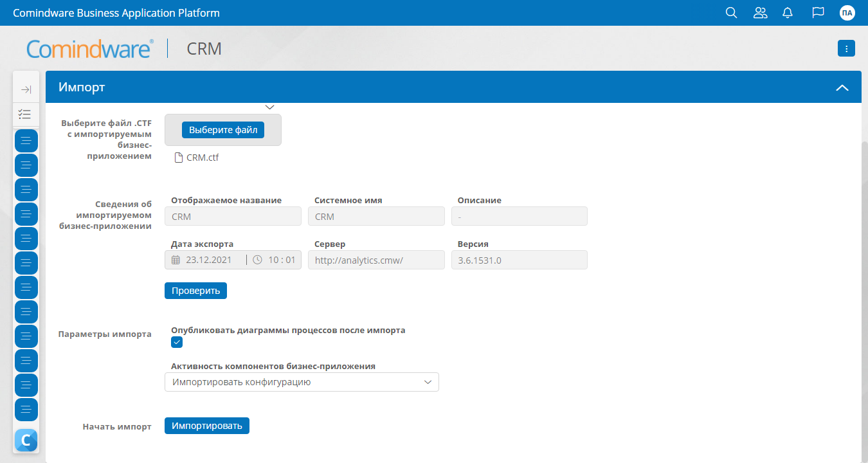Click the Проверить button
Viewport: 868px width, 463px height.
pyautogui.click(x=195, y=291)
